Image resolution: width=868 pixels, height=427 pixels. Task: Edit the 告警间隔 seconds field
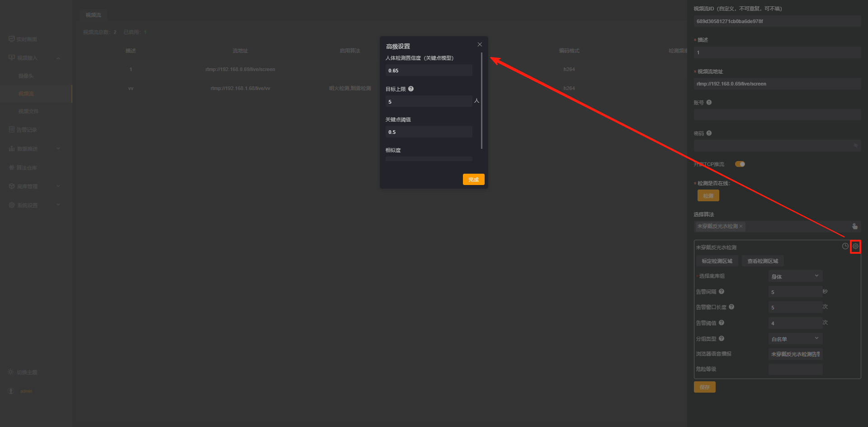tap(795, 292)
